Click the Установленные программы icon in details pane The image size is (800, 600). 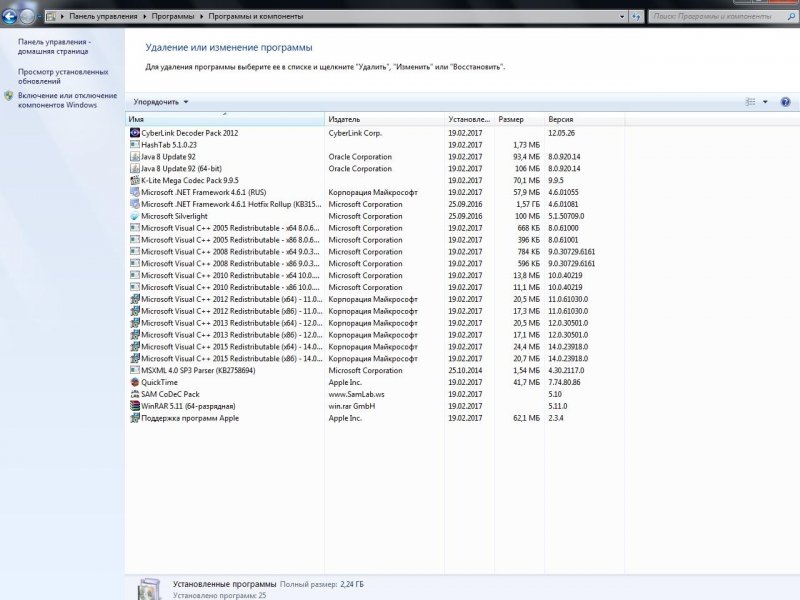point(149,589)
